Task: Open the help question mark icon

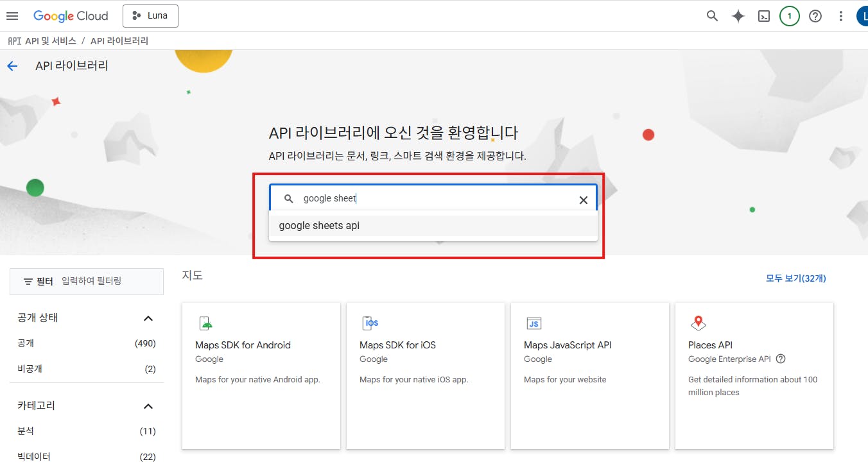Action: pos(815,16)
